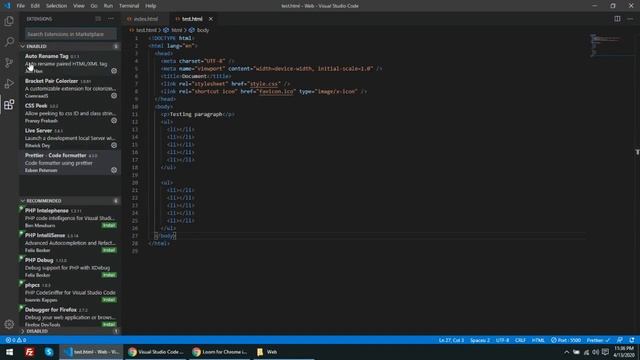The height and width of the screenshot is (360, 640).
Task: Open the File menu
Action: [x=21, y=6]
